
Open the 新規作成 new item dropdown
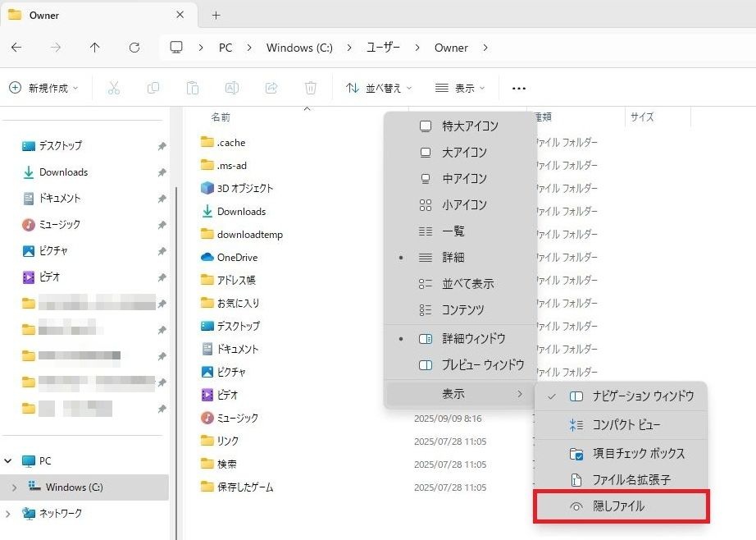click(x=44, y=88)
